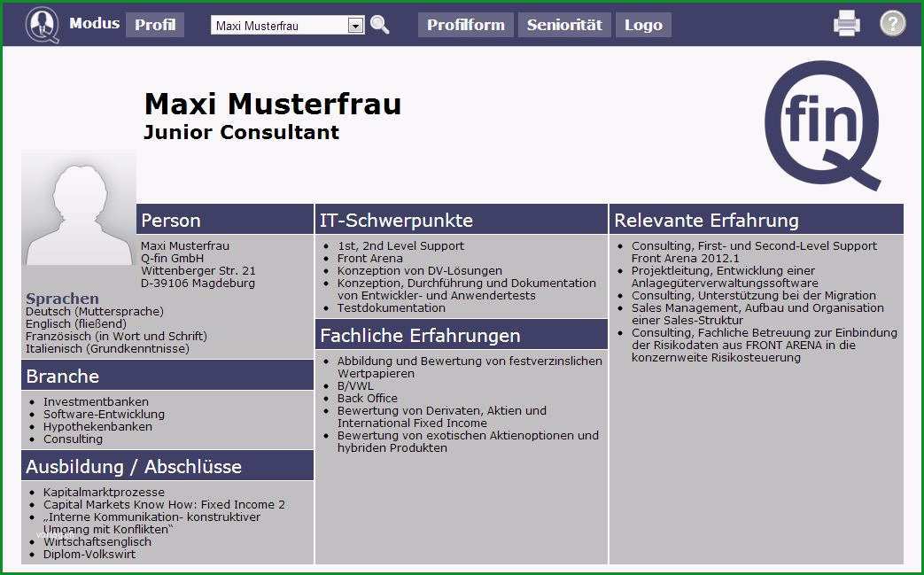Click the Hypothekenbanken list item
Viewport: 924px width, 575px height.
coord(97,426)
